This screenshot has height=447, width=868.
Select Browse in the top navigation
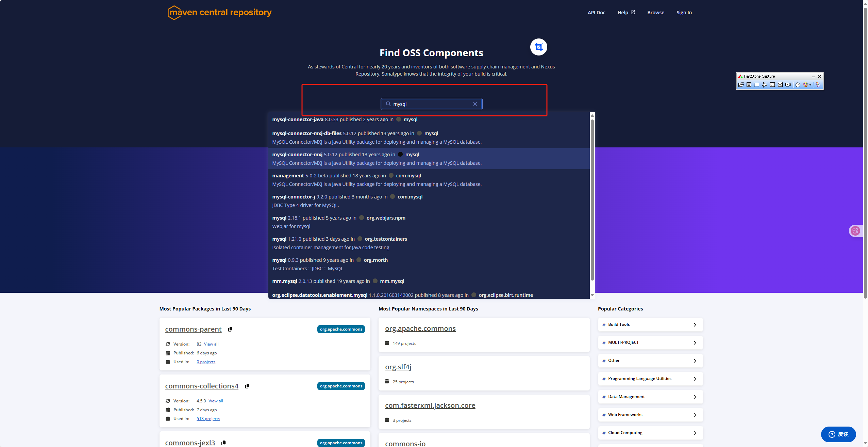655,12
